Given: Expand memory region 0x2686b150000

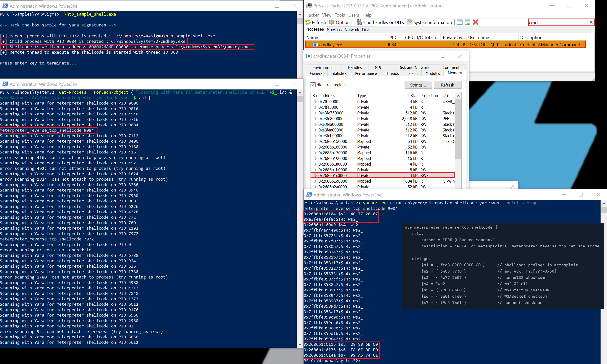Looking at the screenshot, I should 315,141.
